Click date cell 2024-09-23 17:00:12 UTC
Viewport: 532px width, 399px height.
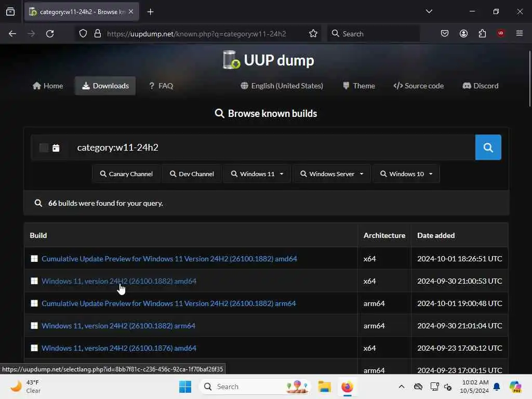click(459, 348)
